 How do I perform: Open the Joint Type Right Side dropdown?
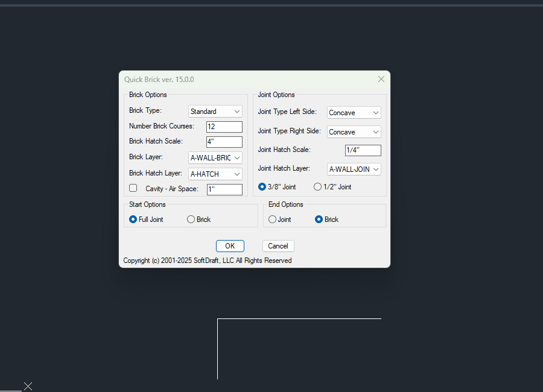click(354, 131)
